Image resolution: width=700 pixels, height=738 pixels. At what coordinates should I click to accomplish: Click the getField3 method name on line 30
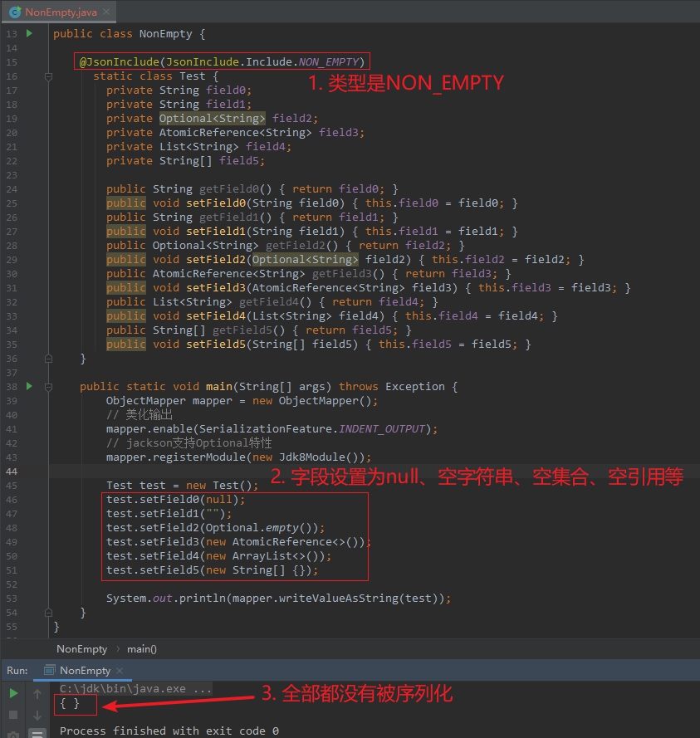point(342,273)
